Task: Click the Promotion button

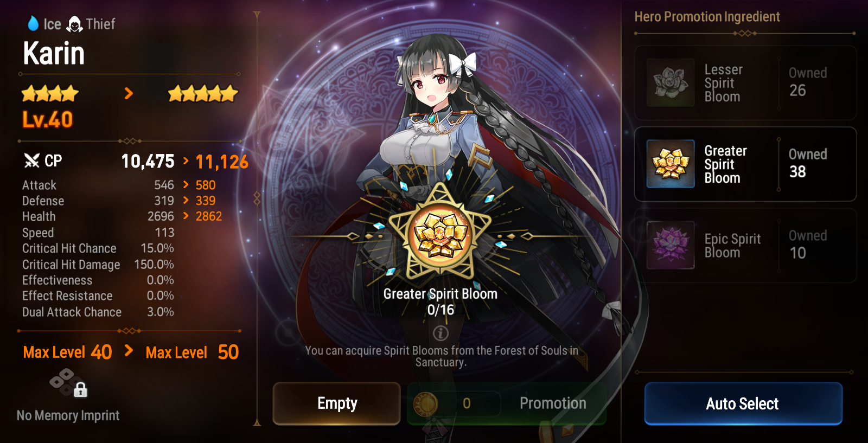Action: pyautogui.click(x=507, y=403)
